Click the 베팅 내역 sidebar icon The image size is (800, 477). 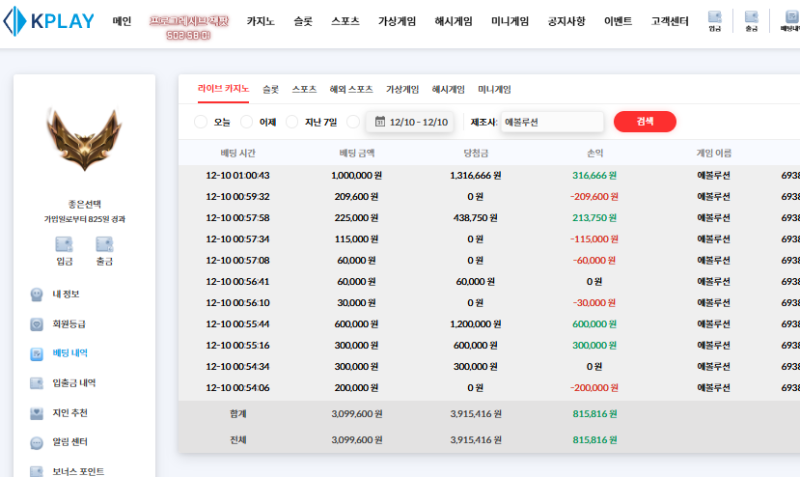click(x=37, y=354)
